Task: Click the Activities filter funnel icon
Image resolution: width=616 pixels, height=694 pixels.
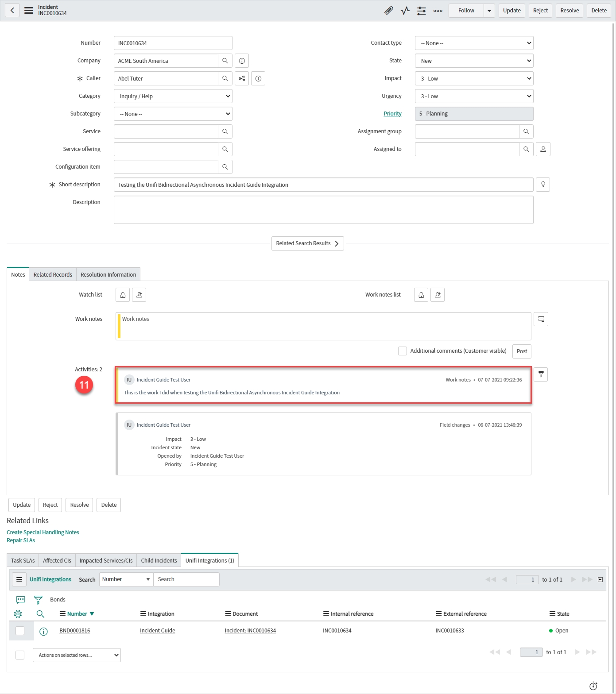Action: 541,374
